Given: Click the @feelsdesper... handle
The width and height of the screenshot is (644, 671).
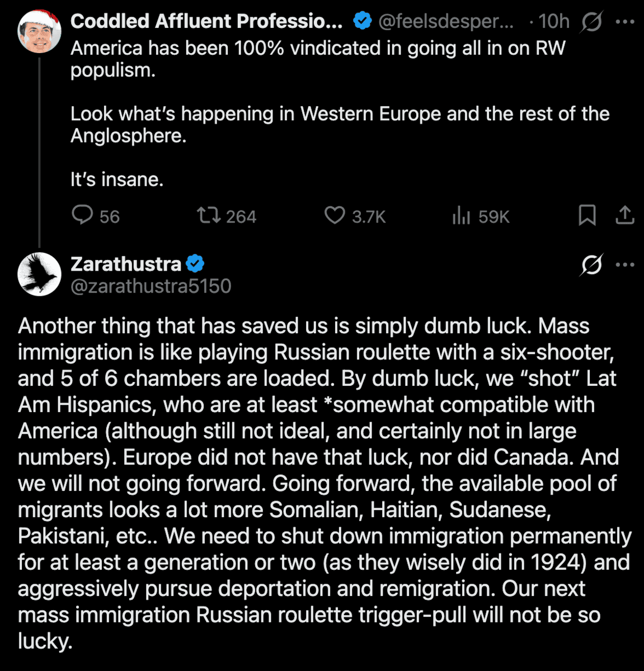Looking at the screenshot, I should point(445,21).
